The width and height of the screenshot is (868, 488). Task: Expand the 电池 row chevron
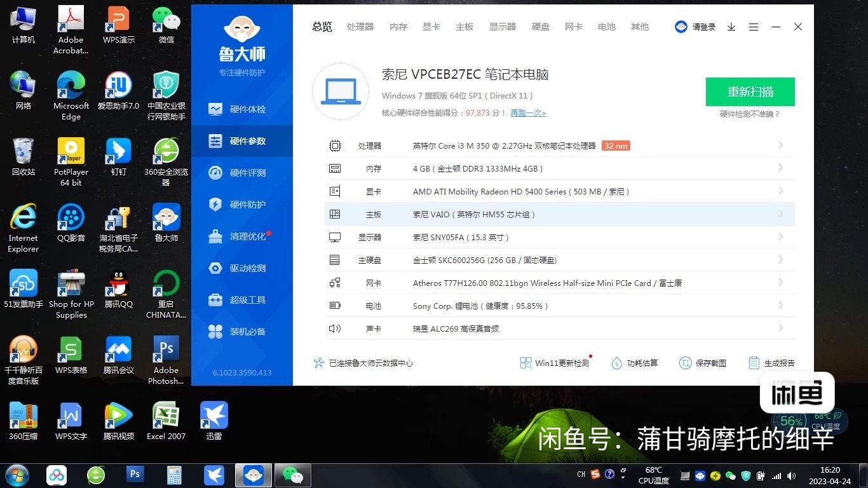click(x=780, y=306)
